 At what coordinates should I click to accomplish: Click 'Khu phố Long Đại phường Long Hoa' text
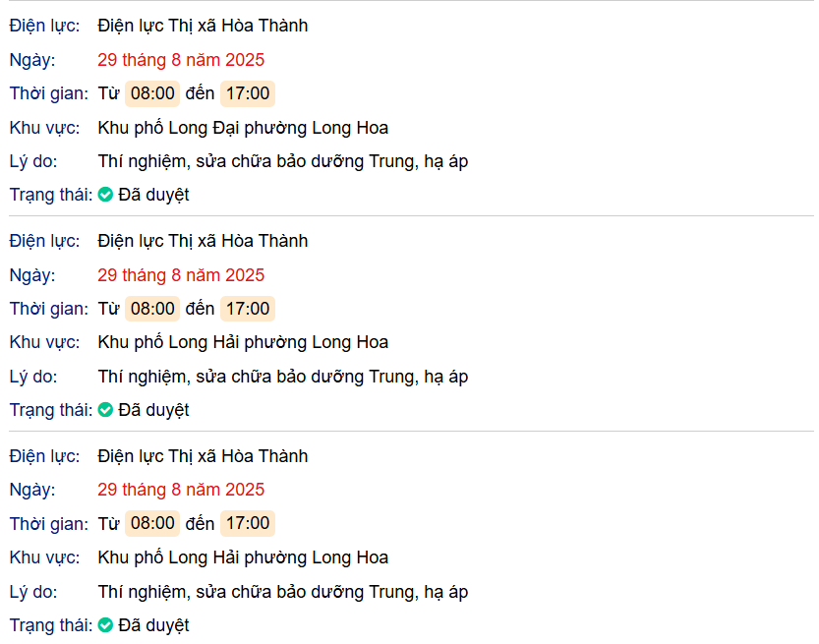tap(243, 128)
